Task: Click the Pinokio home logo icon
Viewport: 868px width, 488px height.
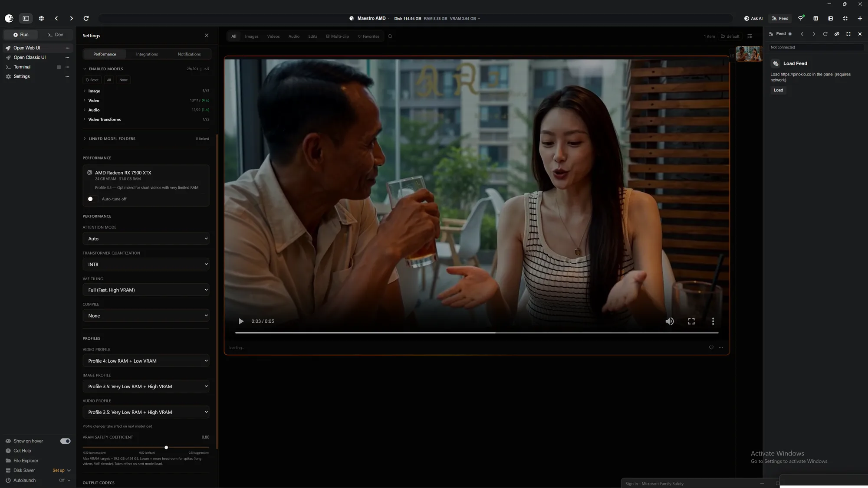Action: (x=9, y=18)
